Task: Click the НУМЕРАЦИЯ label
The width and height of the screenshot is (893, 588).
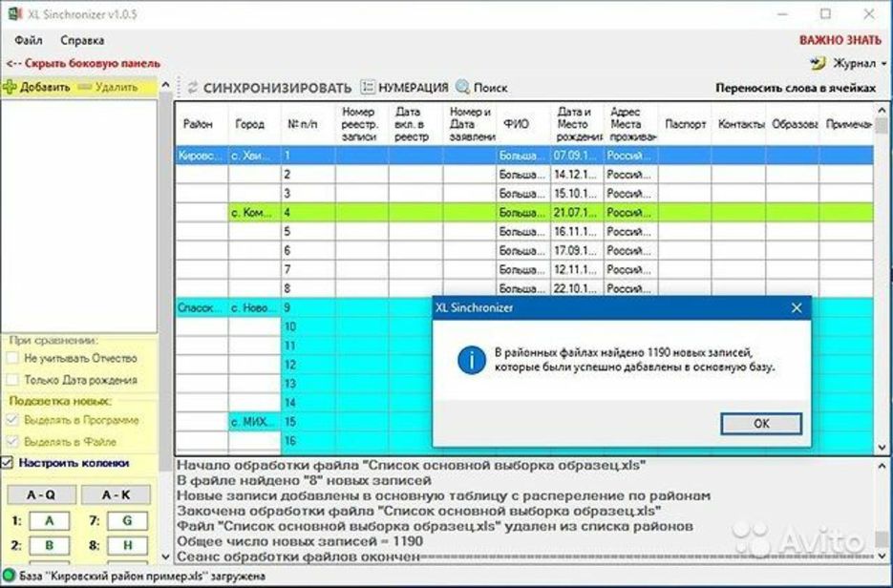Action: click(x=414, y=88)
